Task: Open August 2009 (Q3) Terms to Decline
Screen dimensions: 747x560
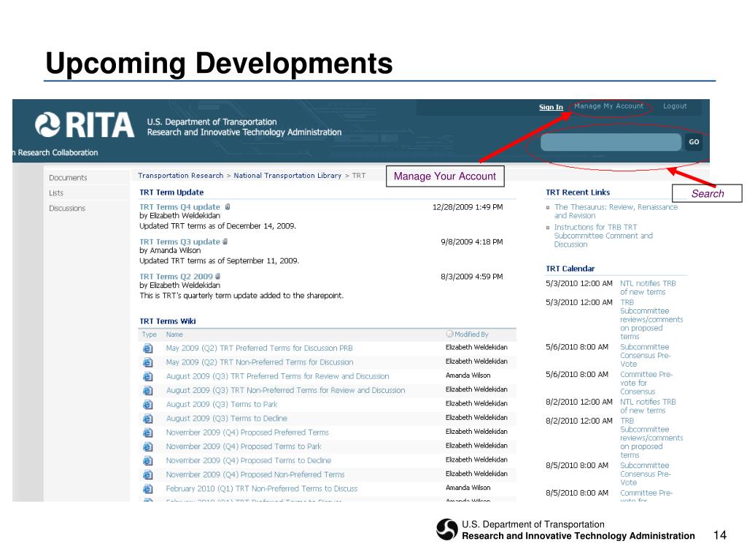Action: pos(226,418)
